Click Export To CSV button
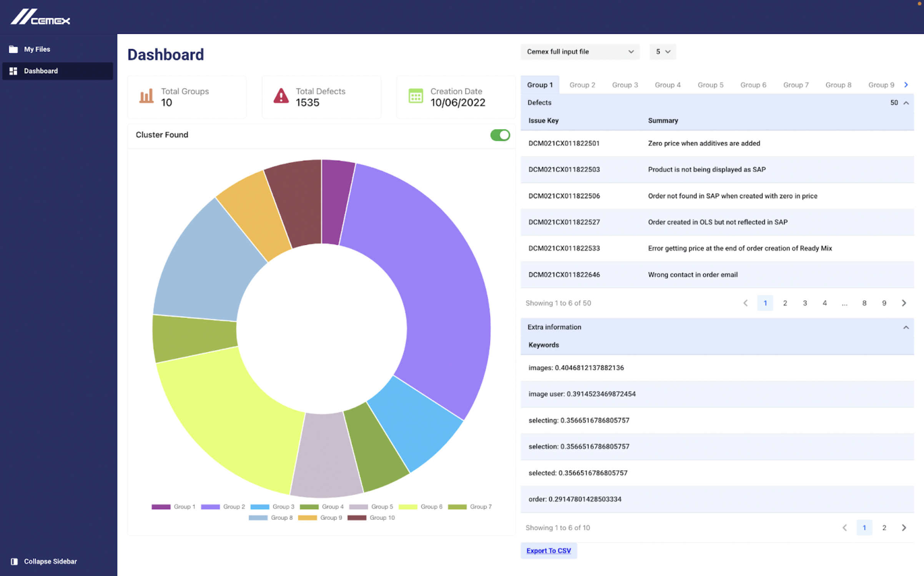The image size is (924, 576). click(548, 551)
